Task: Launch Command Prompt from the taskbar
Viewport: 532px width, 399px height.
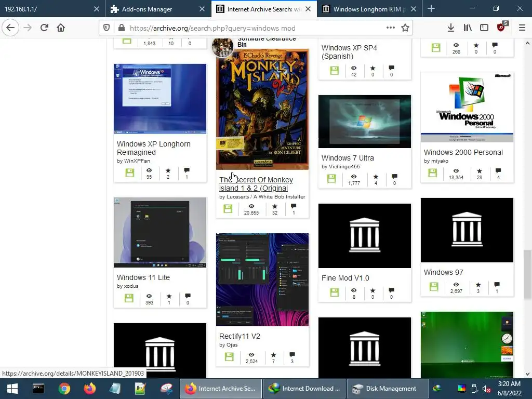Action: 38,389
